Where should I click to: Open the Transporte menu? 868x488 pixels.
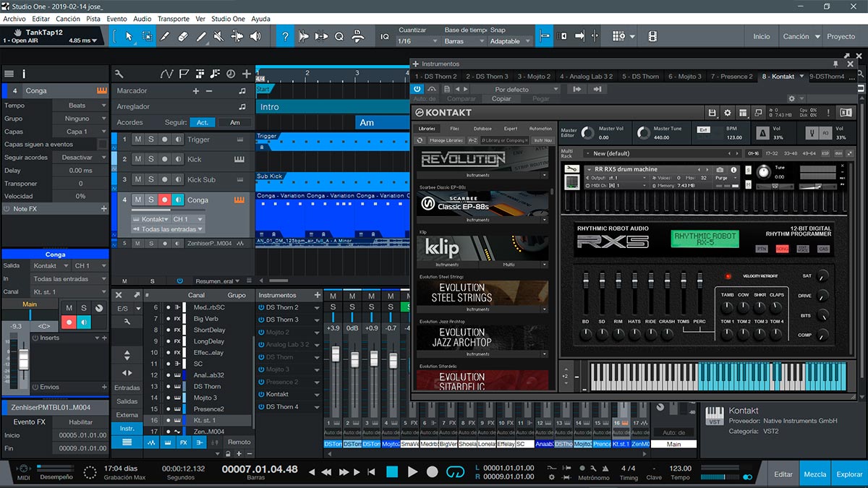pos(173,19)
